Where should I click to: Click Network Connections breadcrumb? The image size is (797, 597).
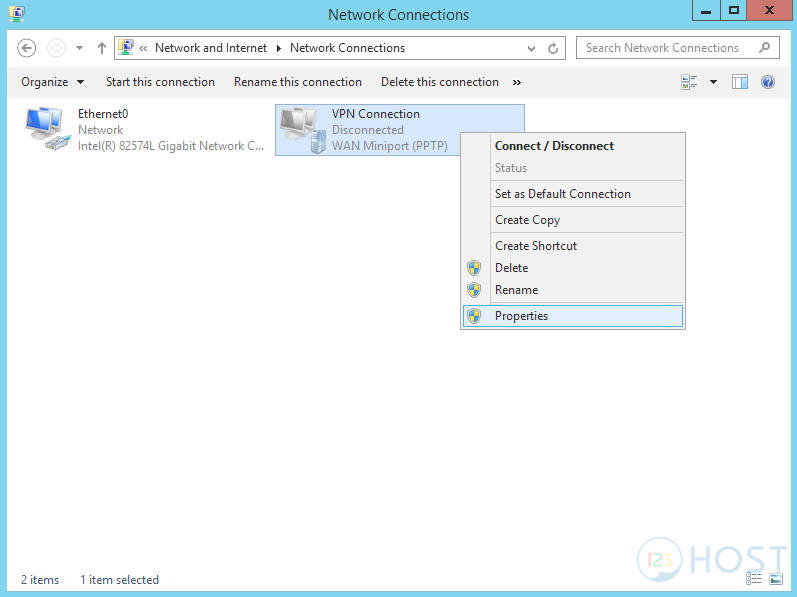pos(347,48)
